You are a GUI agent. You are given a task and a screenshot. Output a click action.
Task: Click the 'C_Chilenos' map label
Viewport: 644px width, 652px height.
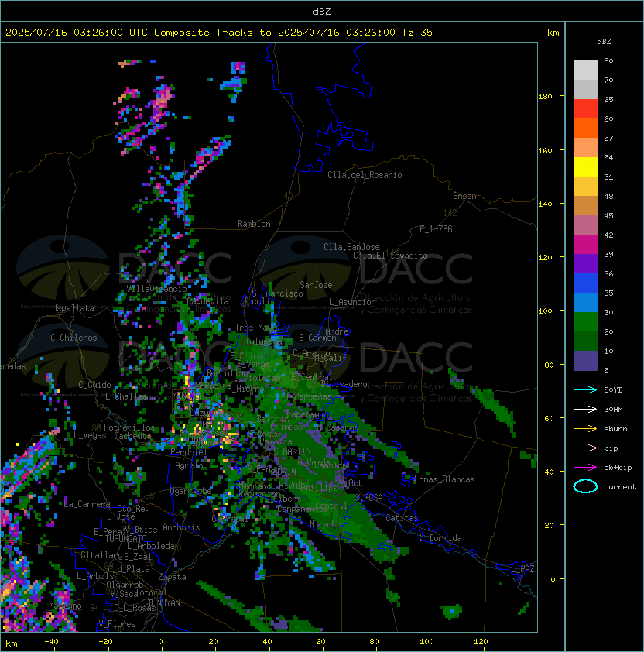tap(74, 338)
